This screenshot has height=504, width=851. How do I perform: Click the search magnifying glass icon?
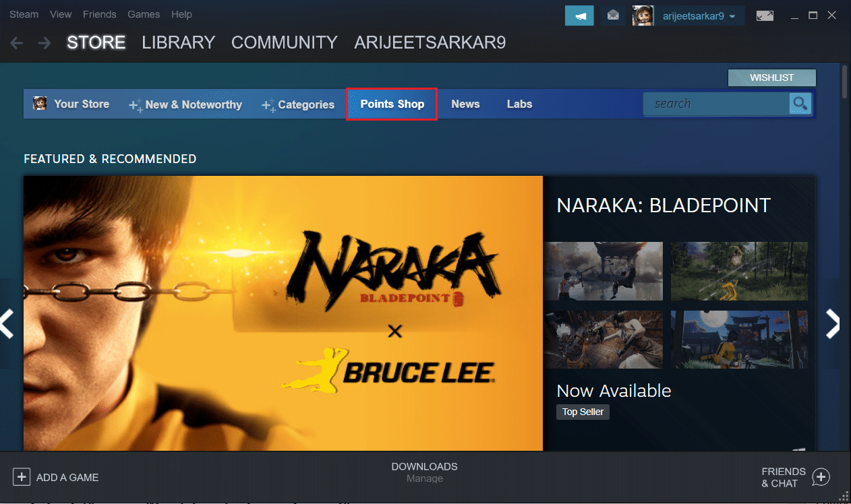point(800,104)
